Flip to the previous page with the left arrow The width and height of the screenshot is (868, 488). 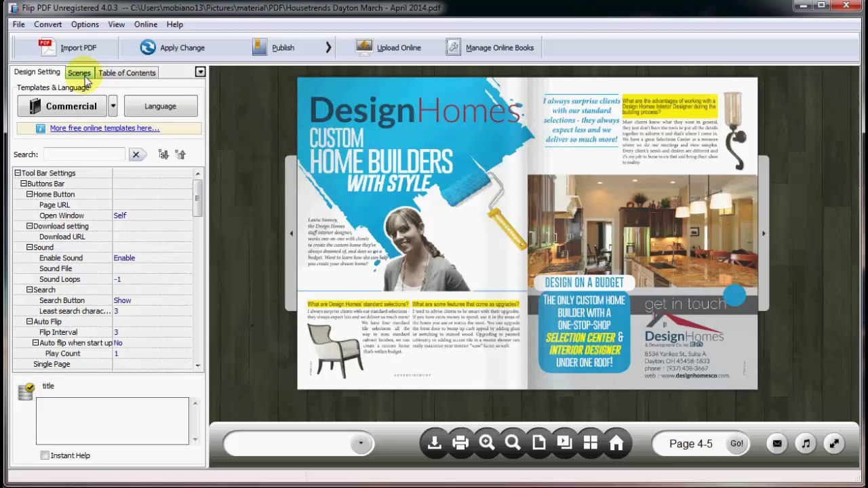291,233
